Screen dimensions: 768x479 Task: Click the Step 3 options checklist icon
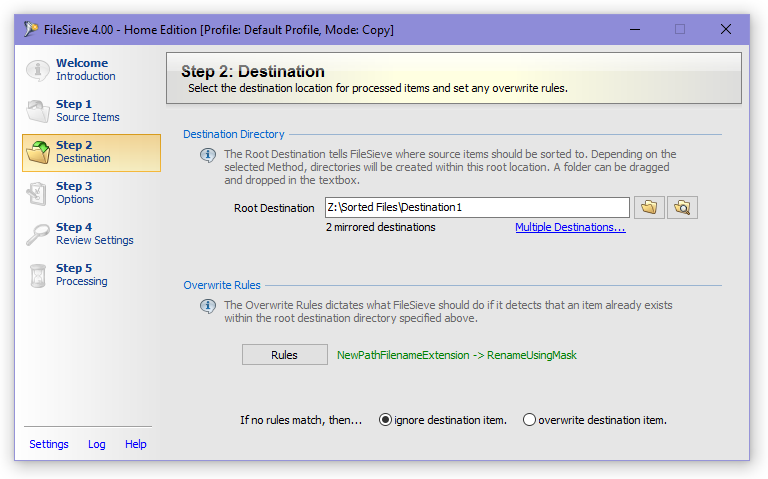coord(38,193)
